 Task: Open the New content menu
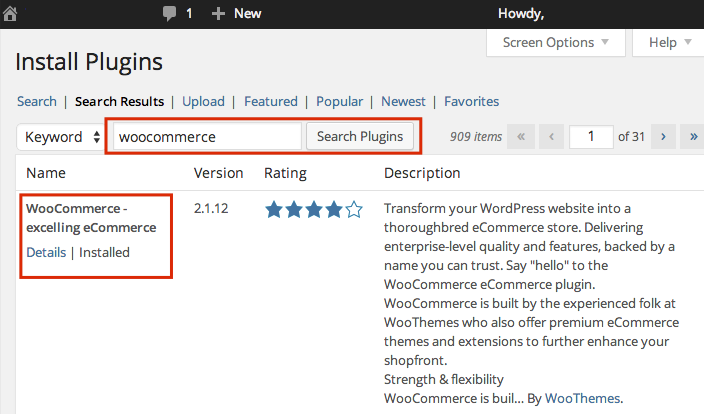point(236,13)
